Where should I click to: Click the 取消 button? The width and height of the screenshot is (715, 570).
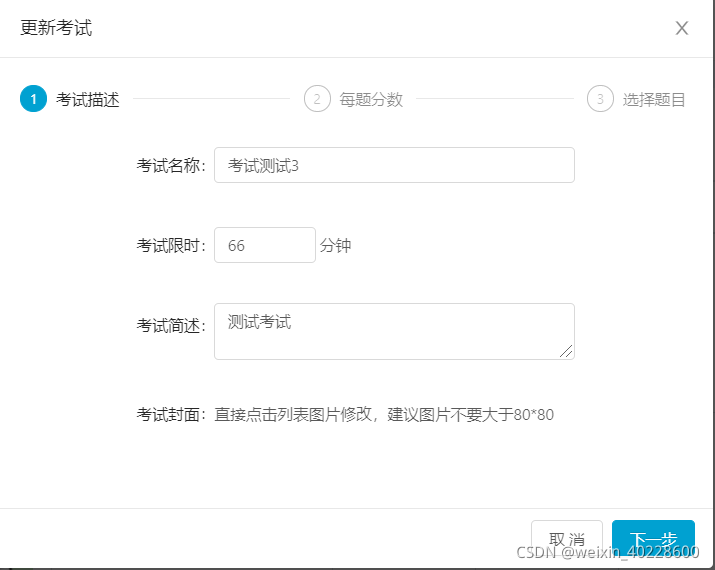[x=567, y=539]
